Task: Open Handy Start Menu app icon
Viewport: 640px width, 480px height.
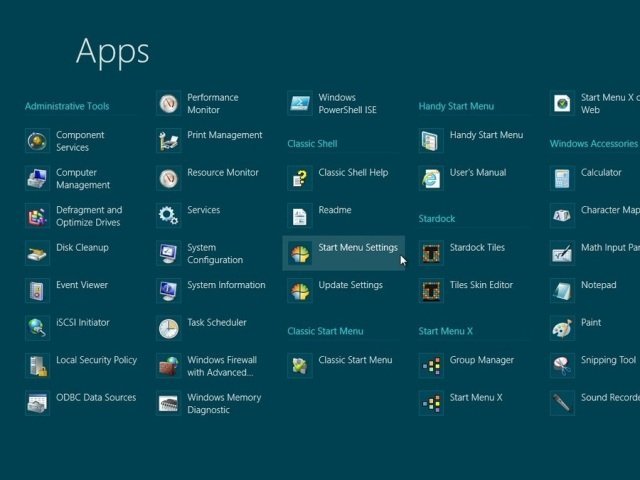Action: coord(431,141)
